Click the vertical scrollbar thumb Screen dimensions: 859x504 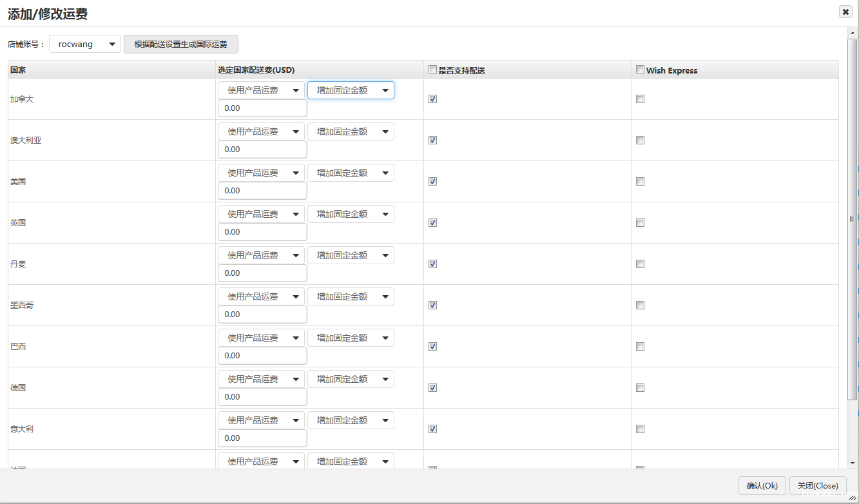click(x=852, y=219)
